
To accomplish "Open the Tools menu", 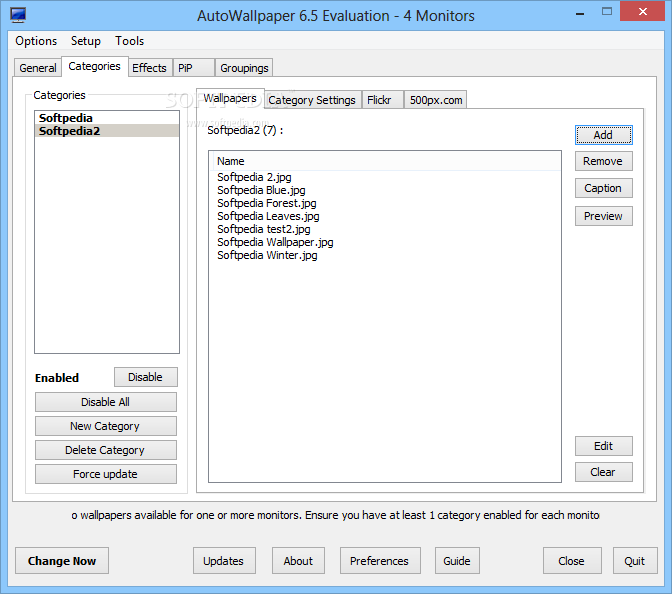I will 129,41.
